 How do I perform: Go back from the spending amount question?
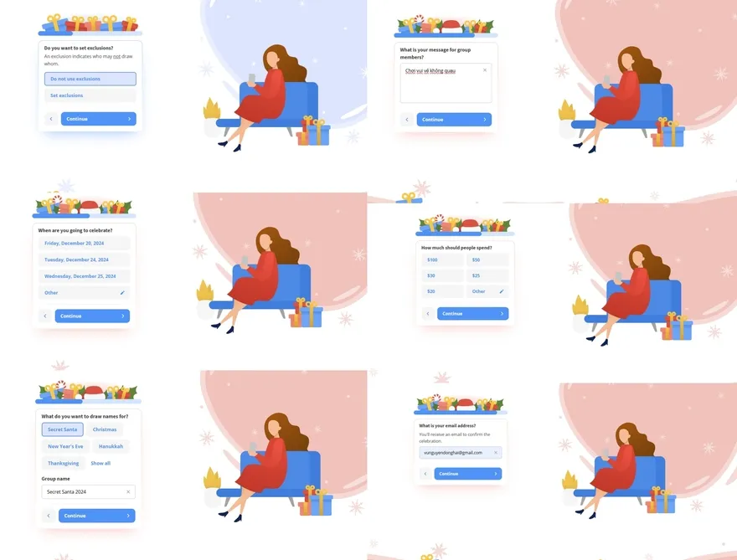point(428,313)
